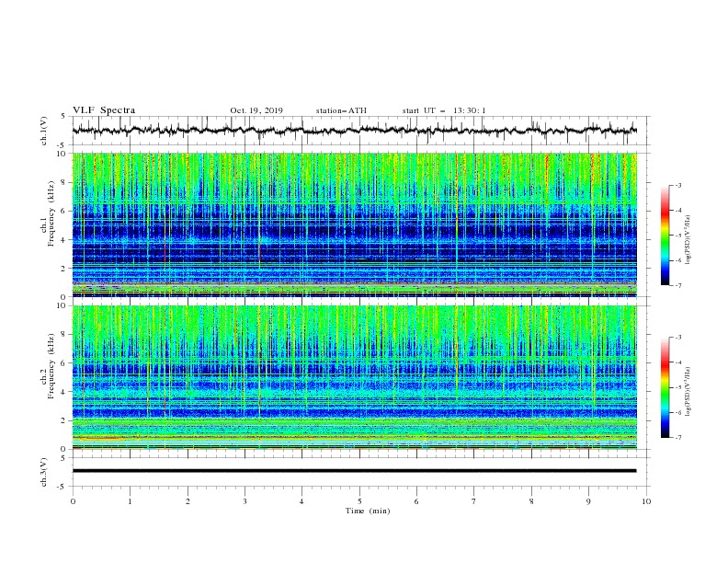Click the "ch.1(V)" axis label

pos(44,131)
